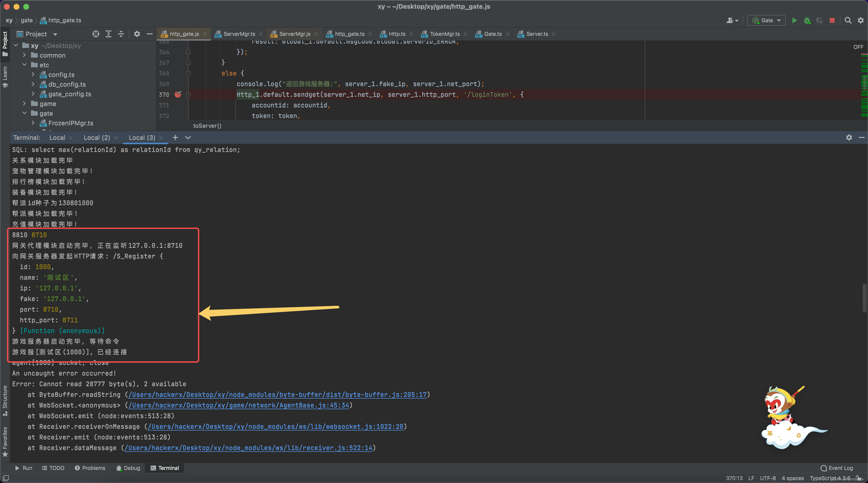Open IDE settings gear in top toolbar

pyautogui.click(x=860, y=20)
